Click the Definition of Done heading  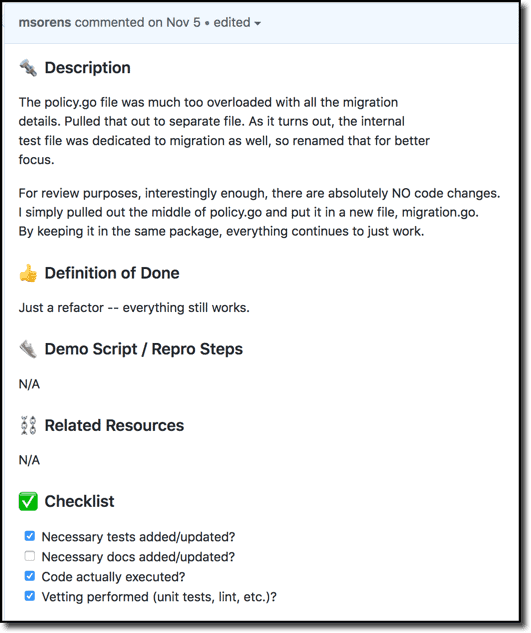point(112,273)
